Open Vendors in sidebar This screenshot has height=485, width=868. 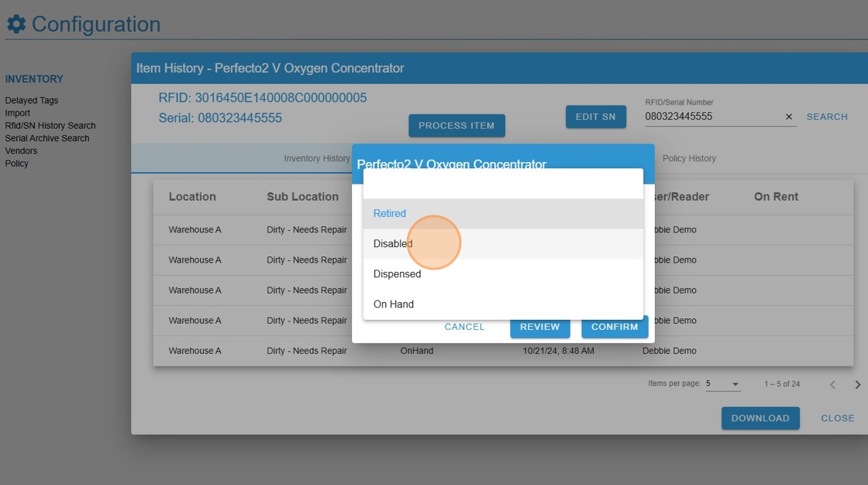[x=21, y=150]
